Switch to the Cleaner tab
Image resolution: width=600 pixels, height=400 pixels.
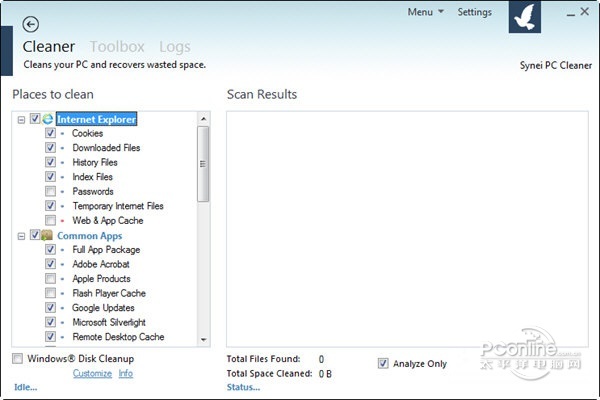49,47
